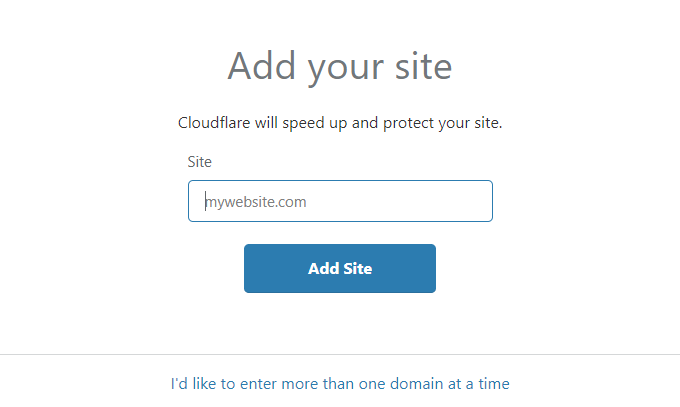The image size is (680, 407).
Task: Click the left edge of Add Site button
Action: tap(248, 268)
